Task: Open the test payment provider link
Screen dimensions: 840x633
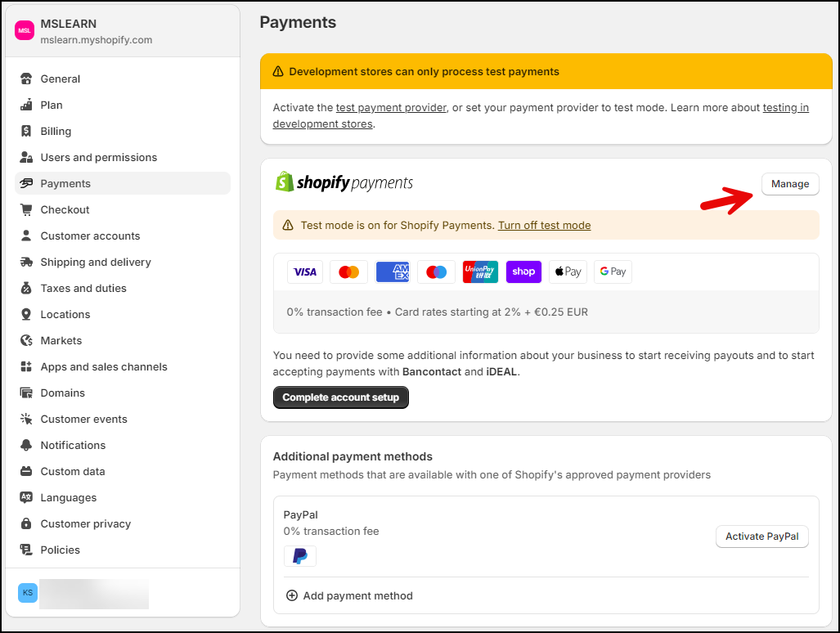Action: 391,108
